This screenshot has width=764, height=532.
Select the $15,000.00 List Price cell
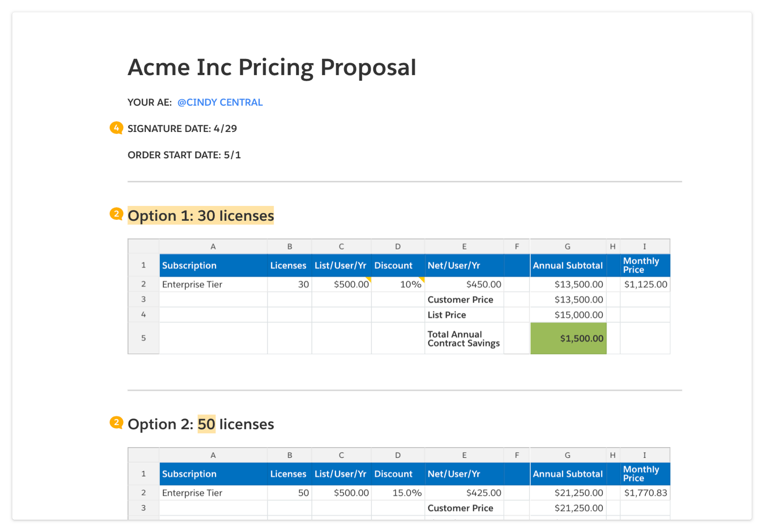tap(568, 315)
